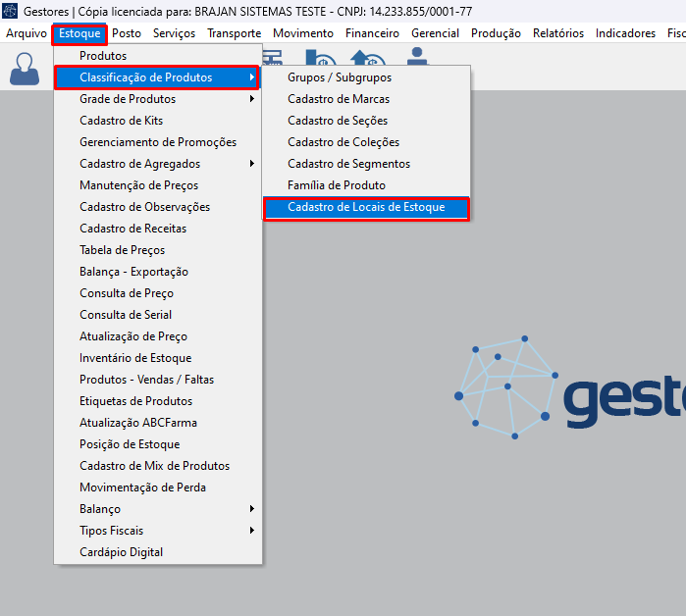Open the Estoque menu

79,33
